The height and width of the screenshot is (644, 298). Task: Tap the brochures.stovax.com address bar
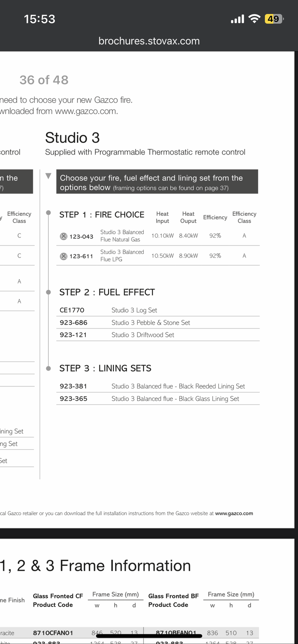tap(149, 41)
